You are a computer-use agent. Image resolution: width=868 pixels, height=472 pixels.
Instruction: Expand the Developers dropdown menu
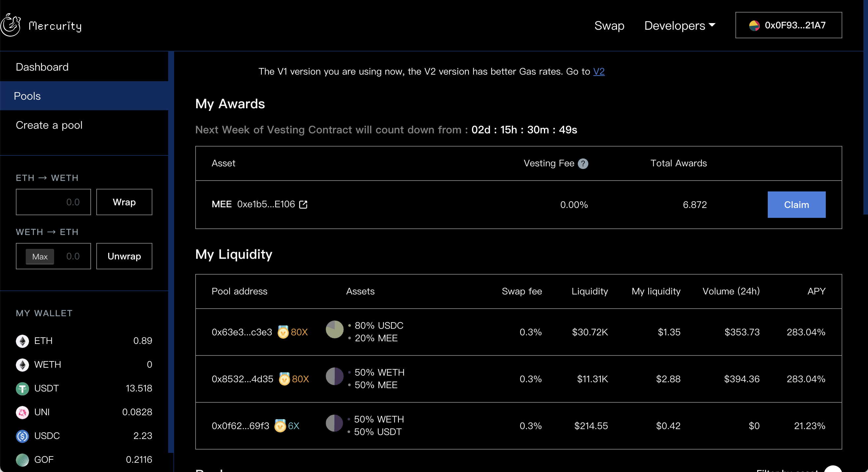pyautogui.click(x=679, y=26)
